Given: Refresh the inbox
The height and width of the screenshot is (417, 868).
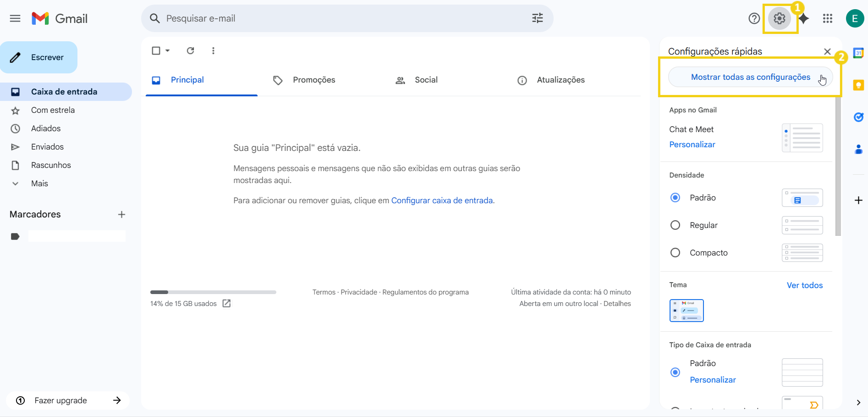Looking at the screenshot, I should (x=191, y=50).
